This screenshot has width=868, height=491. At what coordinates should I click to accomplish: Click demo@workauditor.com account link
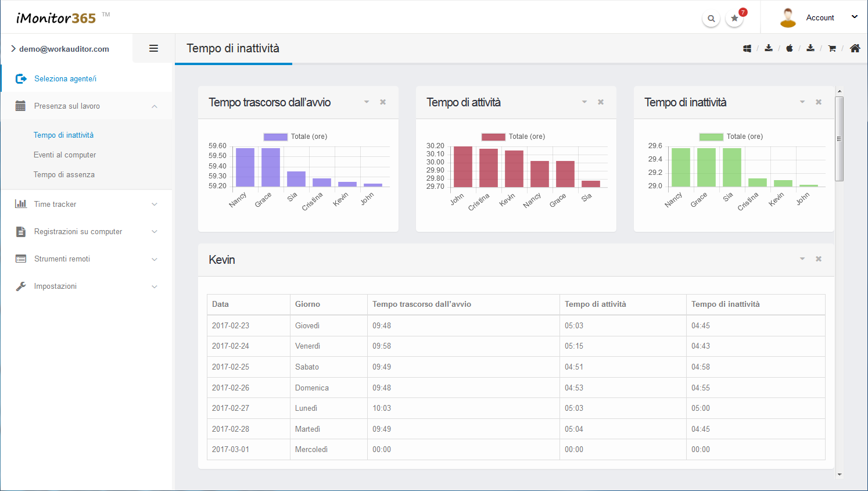[64, 49]
